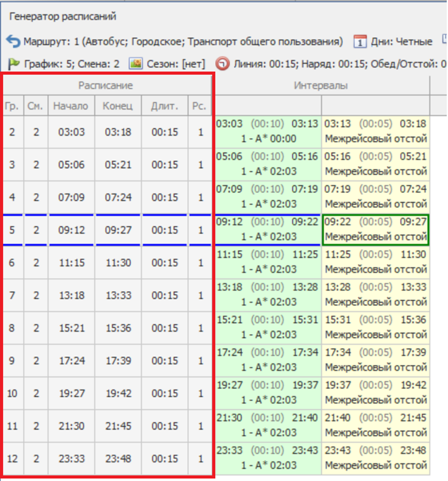448x481 pixels.
Task: Click the 'Интервалы' group header
Action: (x=321, y=85)
